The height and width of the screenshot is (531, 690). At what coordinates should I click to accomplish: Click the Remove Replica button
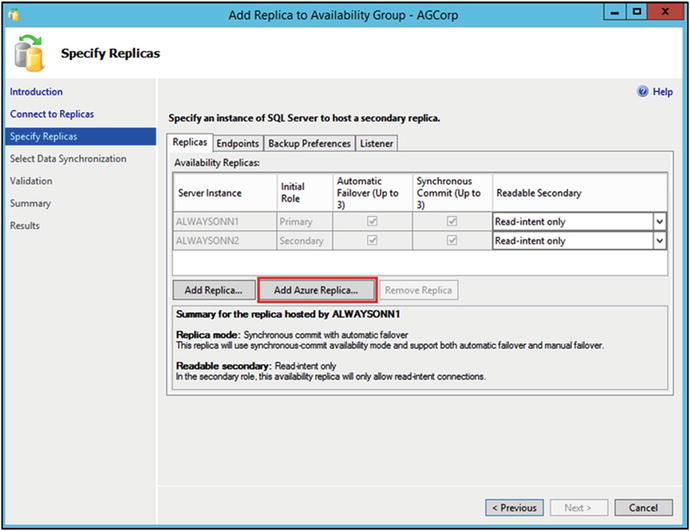coord(418,290)
